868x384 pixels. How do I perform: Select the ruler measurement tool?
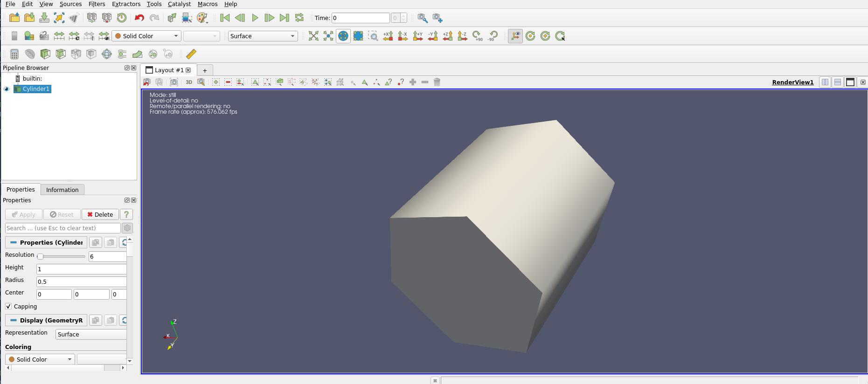[x=191, y=54]
